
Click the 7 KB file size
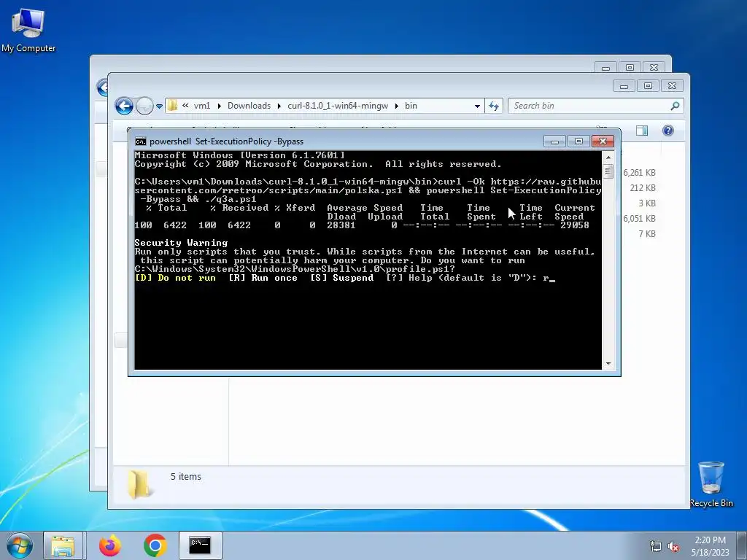point(647,234)
